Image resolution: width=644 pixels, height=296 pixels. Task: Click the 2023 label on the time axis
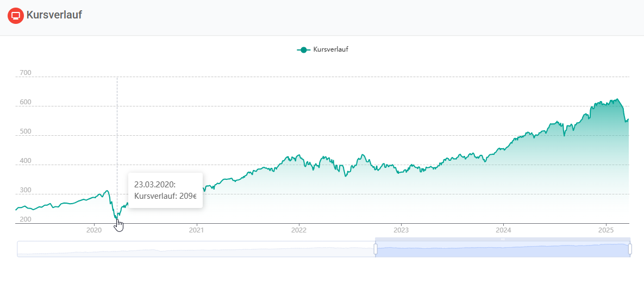click(x=401, y=230)
